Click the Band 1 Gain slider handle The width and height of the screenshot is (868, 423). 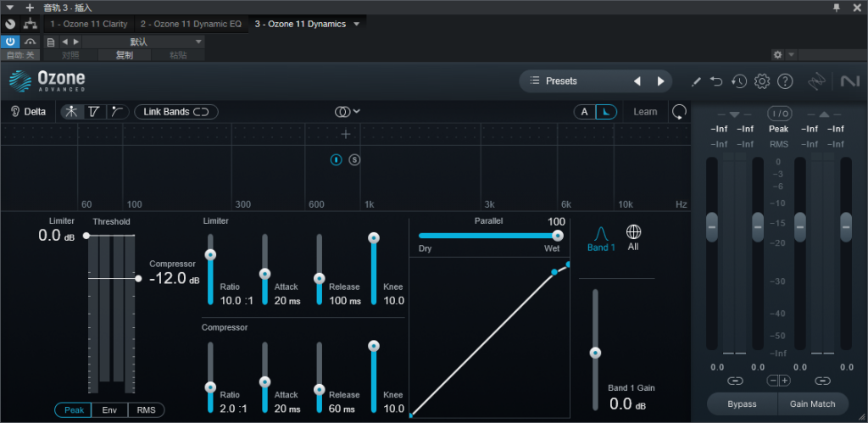click(x=596, y=353)
